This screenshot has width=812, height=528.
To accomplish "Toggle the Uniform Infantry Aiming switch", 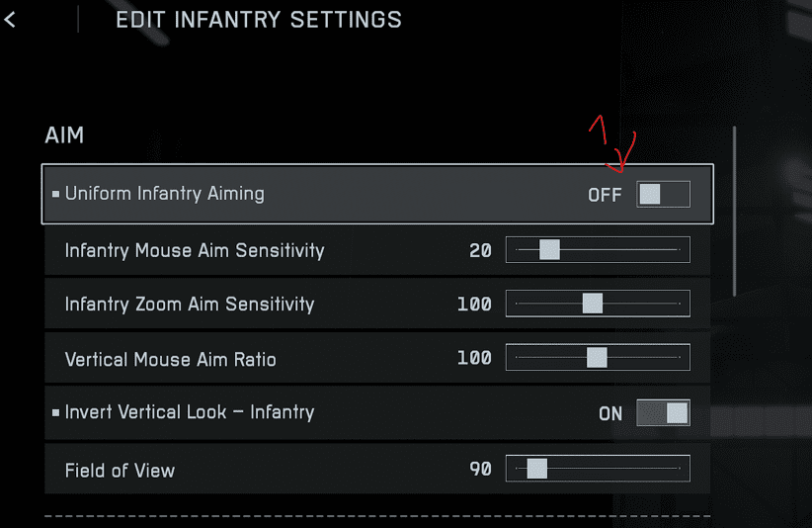I will pyautogui.click(x=662, y=194).
